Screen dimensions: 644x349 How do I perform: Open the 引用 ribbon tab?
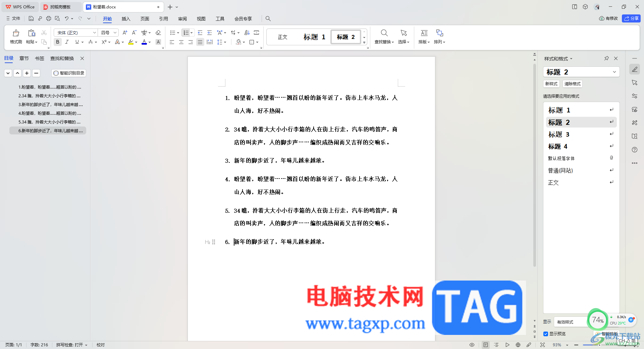(x=164, y=19)
